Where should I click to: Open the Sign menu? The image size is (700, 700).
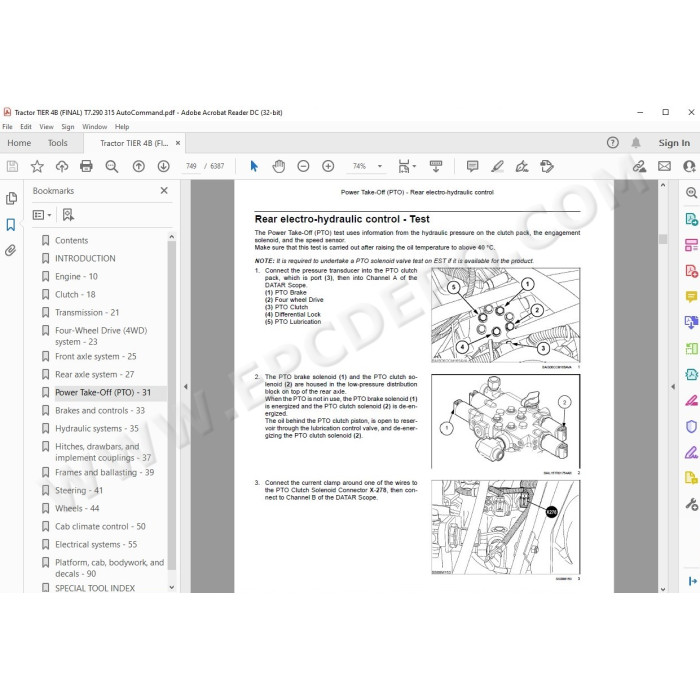pyautogui.click(x=68, y=127)
